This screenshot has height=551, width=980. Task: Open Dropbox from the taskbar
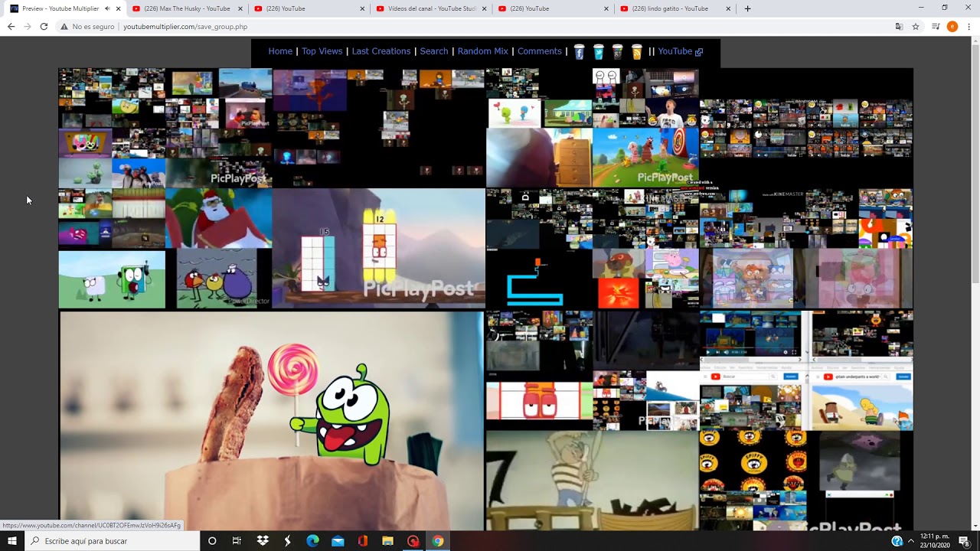pyautogui.click(x=263, y=541)
